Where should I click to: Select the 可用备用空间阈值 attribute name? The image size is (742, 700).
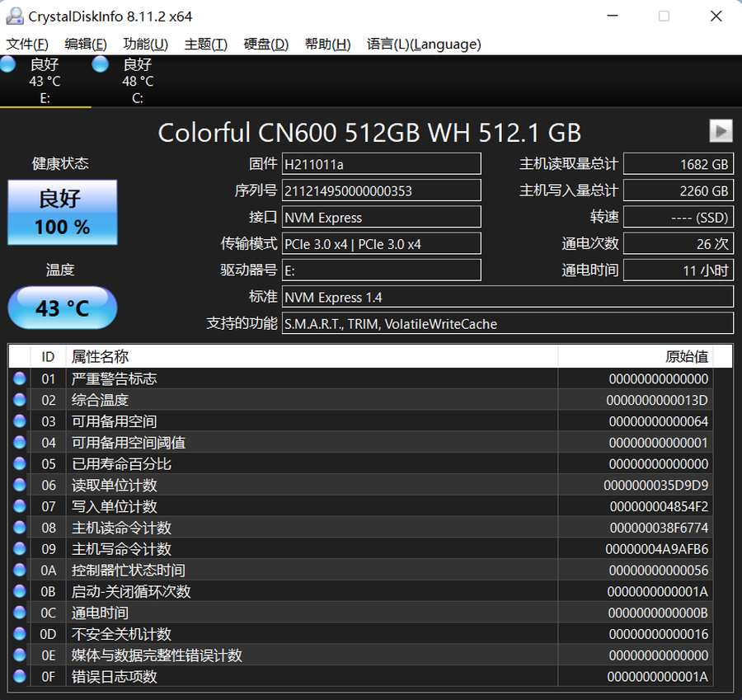click(129, 443)
